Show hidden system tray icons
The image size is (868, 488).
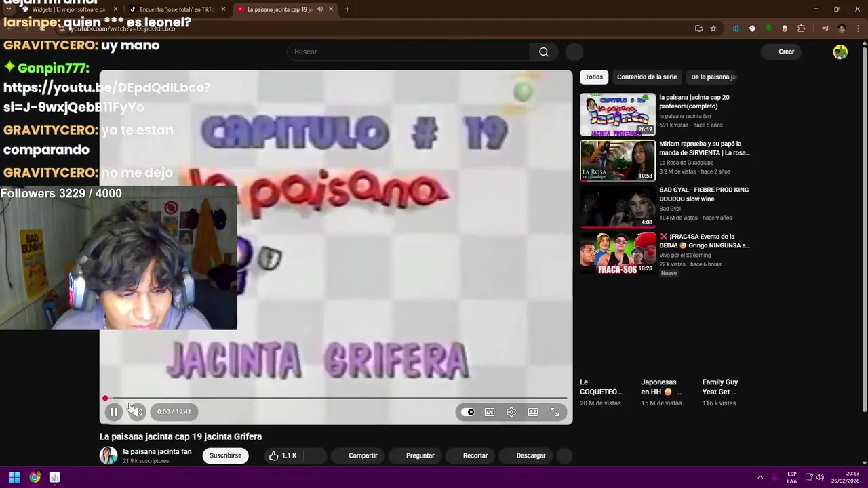(x=760, y=477)
